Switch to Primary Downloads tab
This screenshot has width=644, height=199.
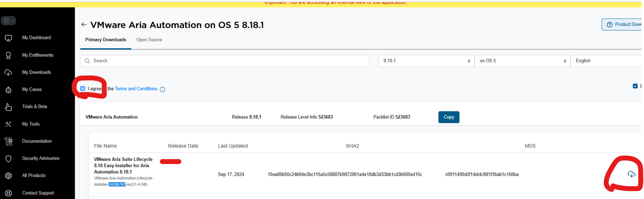coord(106,40)
